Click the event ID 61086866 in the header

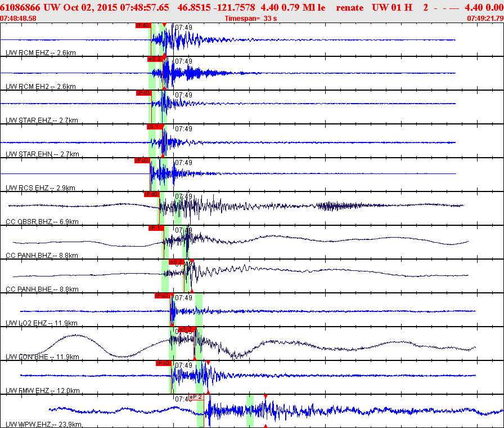tap(20, 7)
